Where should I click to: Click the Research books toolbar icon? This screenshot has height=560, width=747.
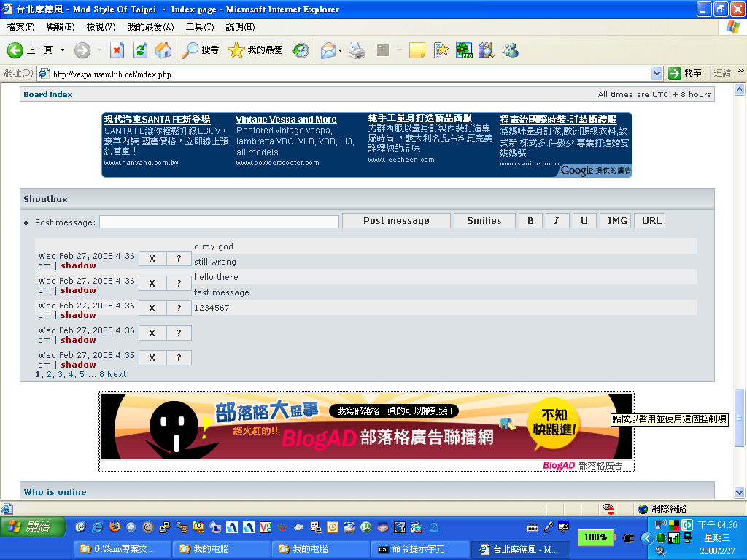click(x=487, y=50)
